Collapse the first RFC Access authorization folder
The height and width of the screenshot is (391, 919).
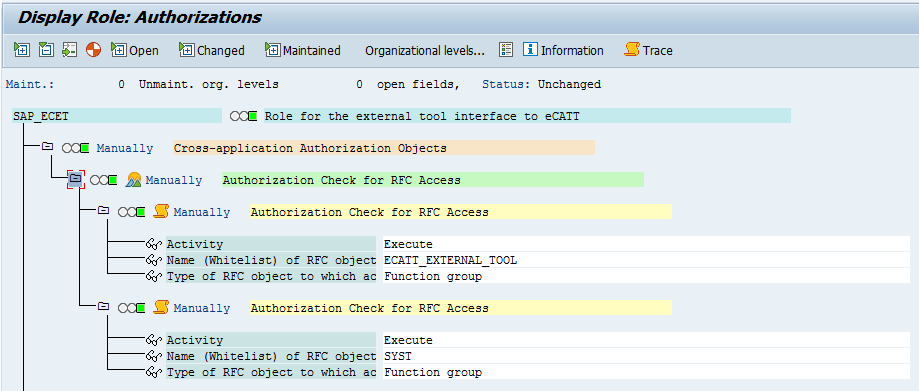coord(104,210)
